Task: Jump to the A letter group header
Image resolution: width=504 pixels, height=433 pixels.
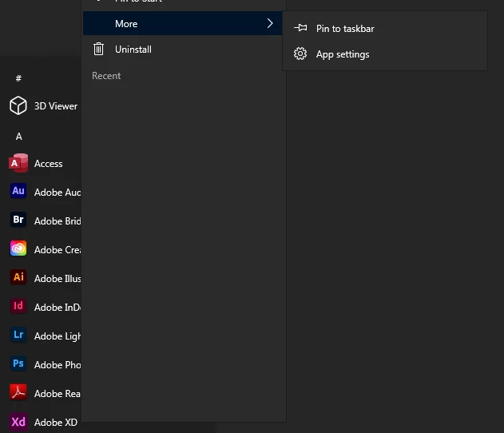Action: point(19,137)
